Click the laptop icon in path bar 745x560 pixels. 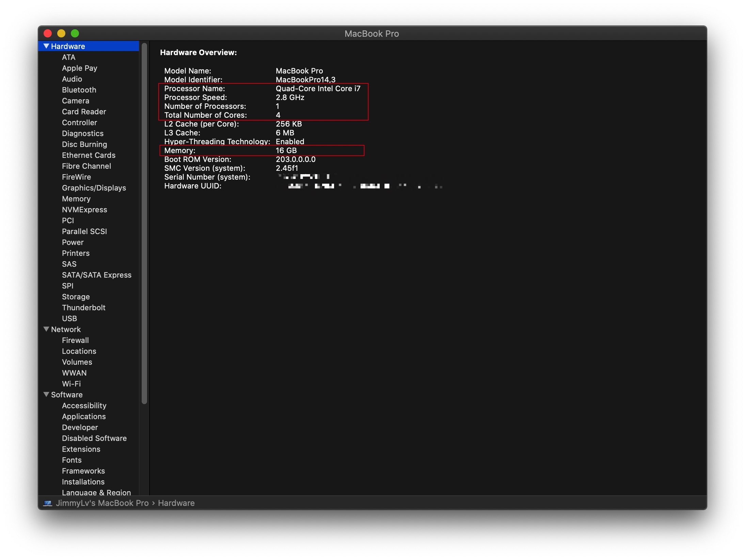pos(48,503)
